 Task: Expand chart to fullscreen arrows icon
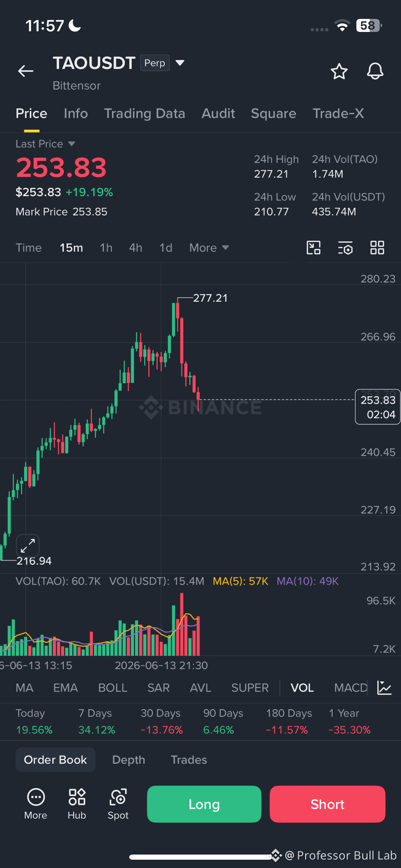pyautogui.click(x=28, y=545)
